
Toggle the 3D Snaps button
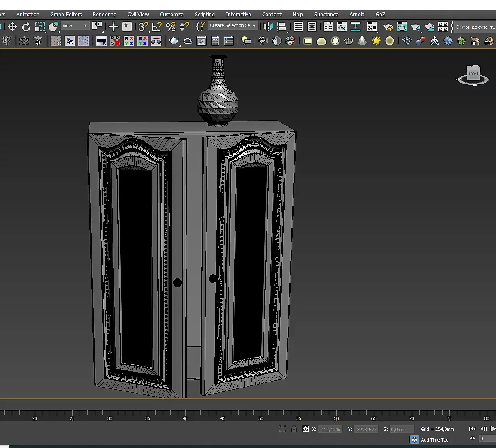(143, 27)
